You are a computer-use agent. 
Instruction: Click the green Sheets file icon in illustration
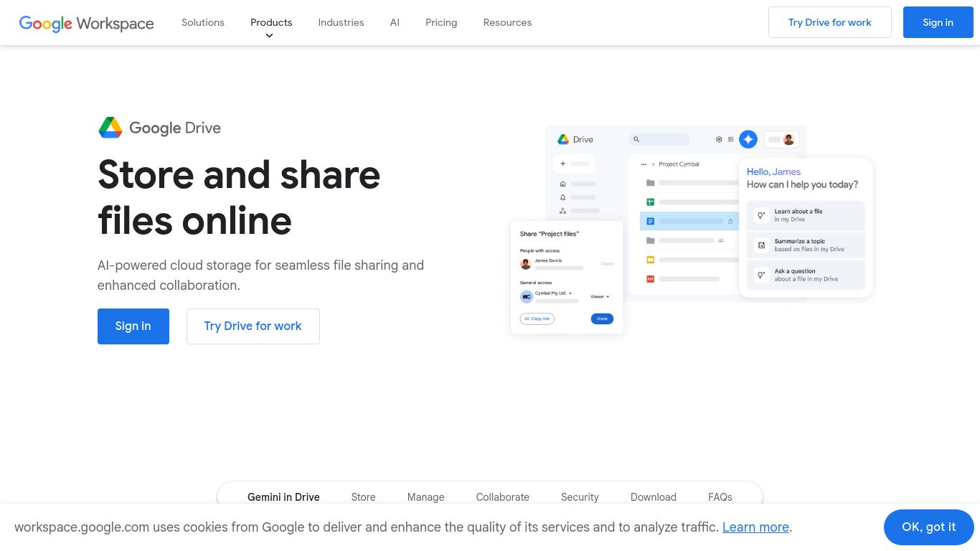[651, 202]
